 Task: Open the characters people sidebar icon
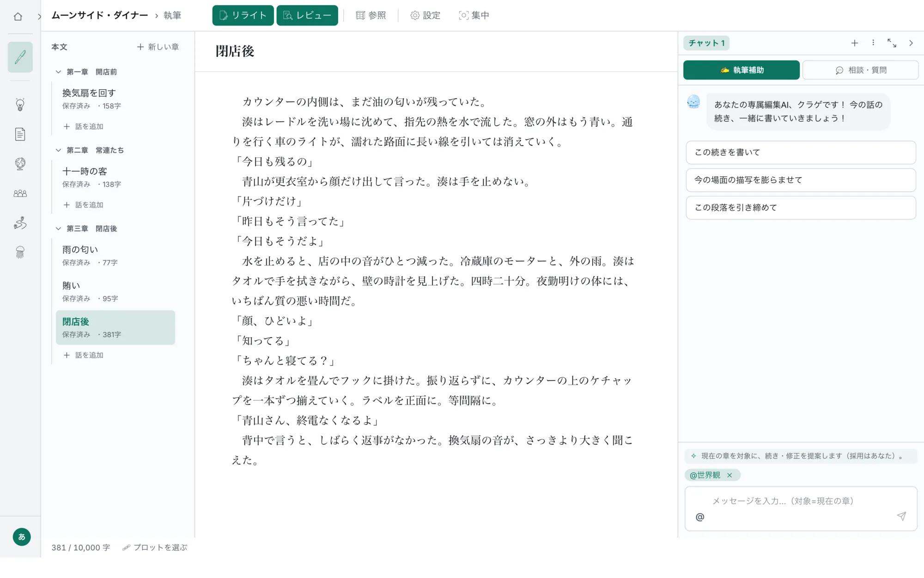tap(20, 193)
